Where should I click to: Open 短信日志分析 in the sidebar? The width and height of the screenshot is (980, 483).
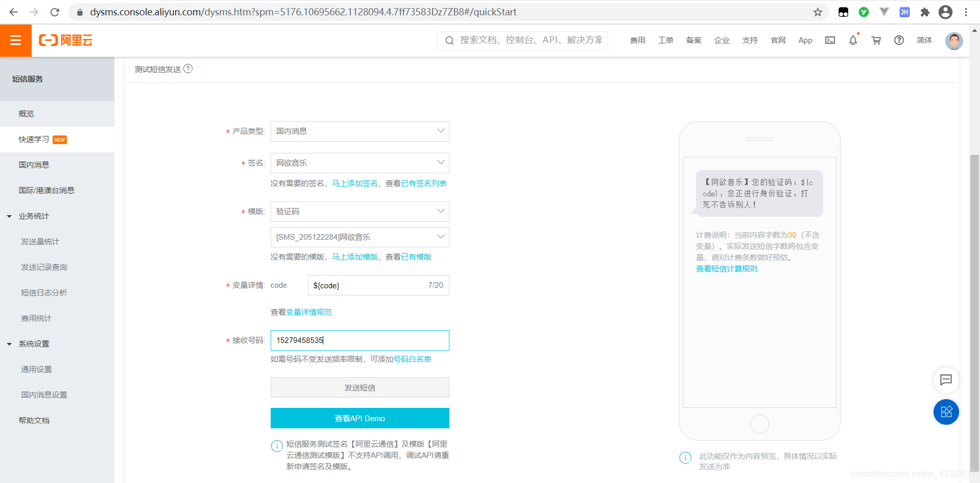(57, 293)
